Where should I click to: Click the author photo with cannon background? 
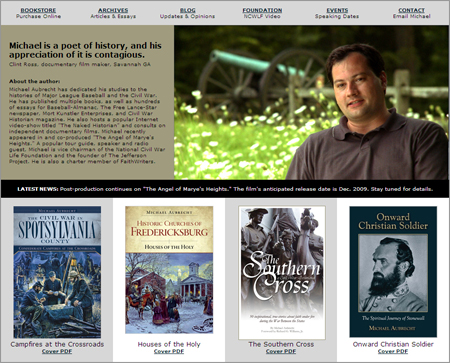tap(311, 103)
